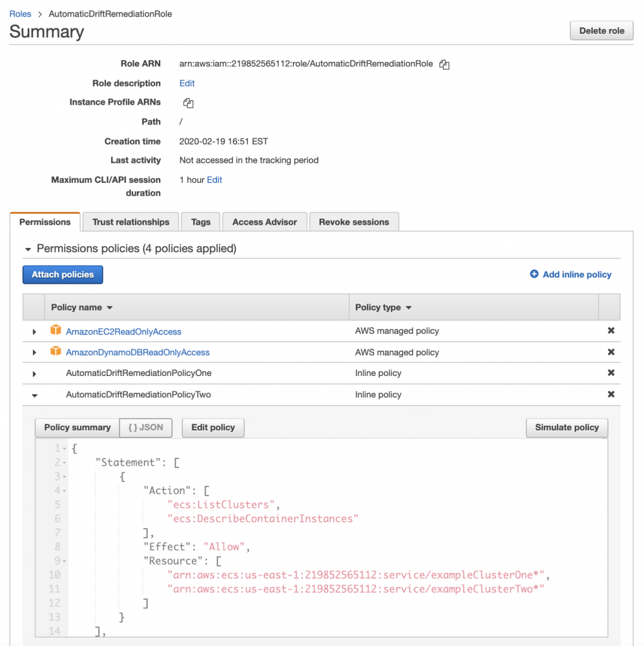
Task: Remove AutomaticDriftRemediationPolicyOne with its X
Action: [611, 372]
